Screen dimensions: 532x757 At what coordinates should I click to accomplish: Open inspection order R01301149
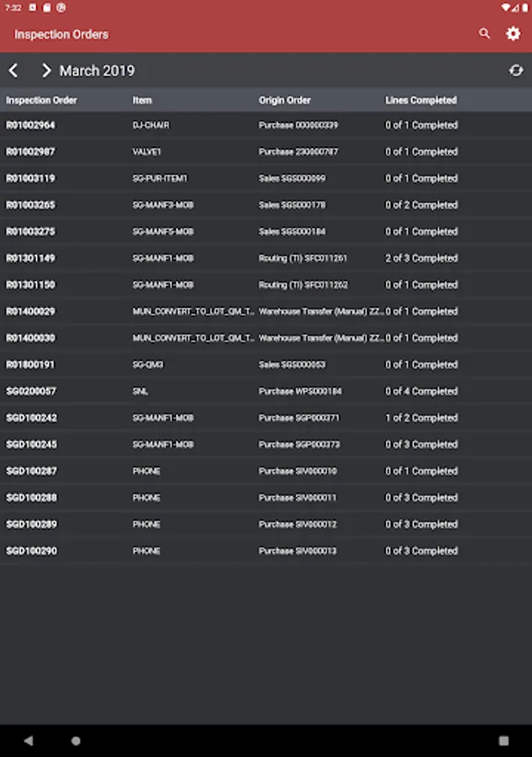pyautogui.click(x=31, y=258)
